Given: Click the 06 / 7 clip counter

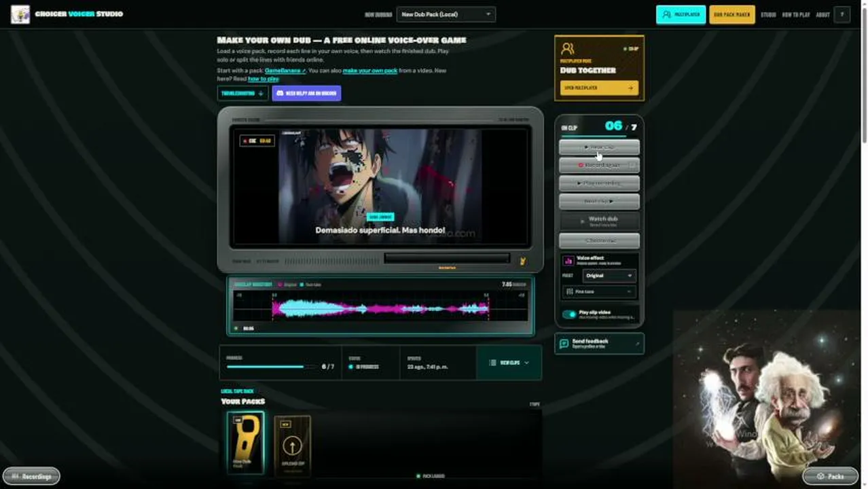Looking at the screenshot, I should [x=621, y=126].
